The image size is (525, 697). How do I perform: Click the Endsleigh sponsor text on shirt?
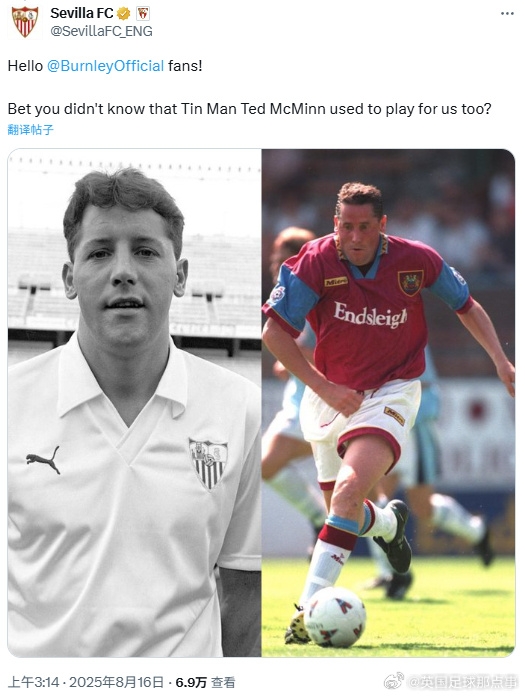[x=370, y=315]
